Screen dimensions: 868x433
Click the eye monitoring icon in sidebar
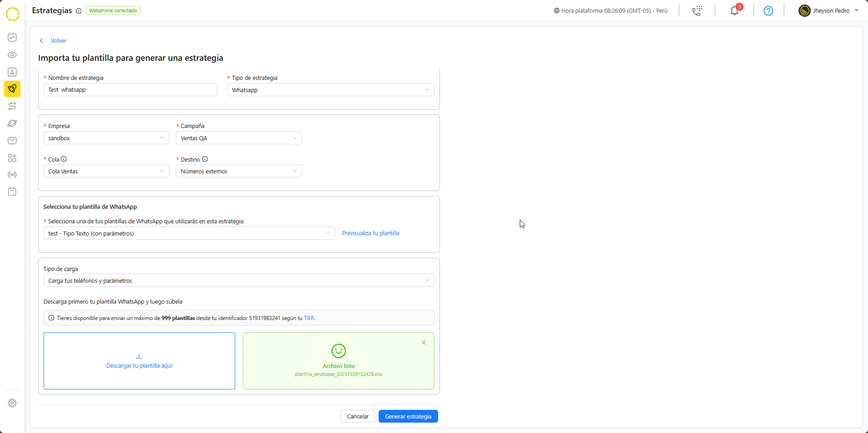tap(12, 55)
